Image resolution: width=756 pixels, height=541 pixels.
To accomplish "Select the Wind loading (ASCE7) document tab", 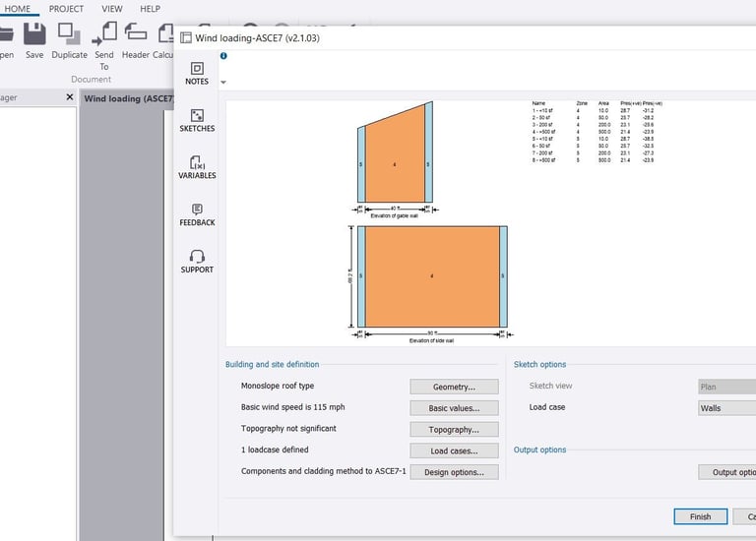I will pos(127,98).
